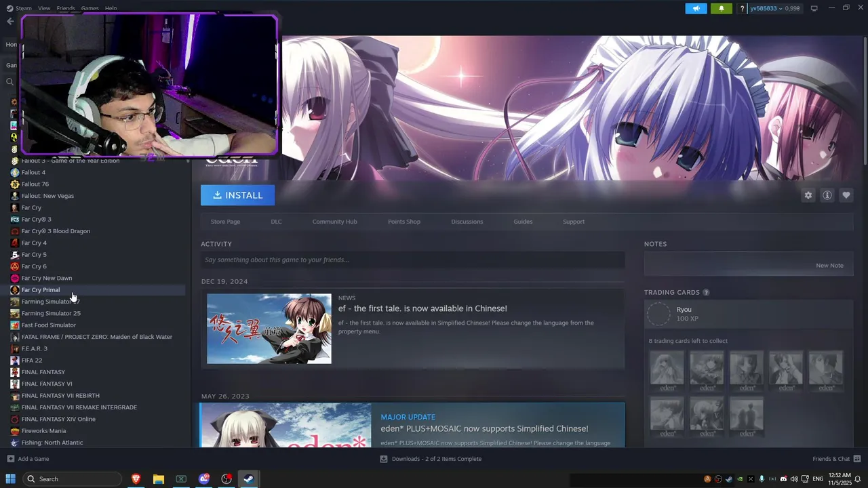868x488 pixels.
Task: Switch to Big Picture mode icon
Action: coord(814,8)
